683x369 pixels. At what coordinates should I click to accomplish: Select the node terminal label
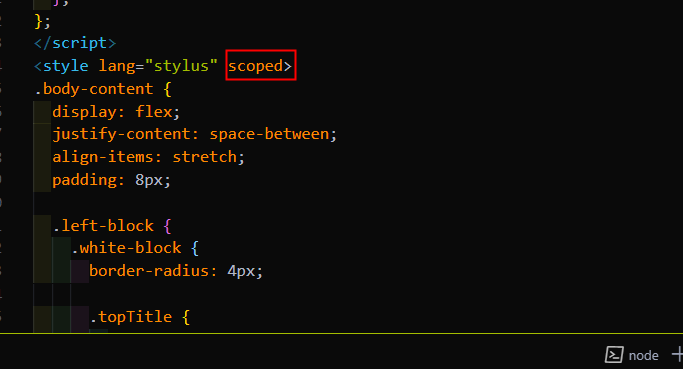(643, 355)
